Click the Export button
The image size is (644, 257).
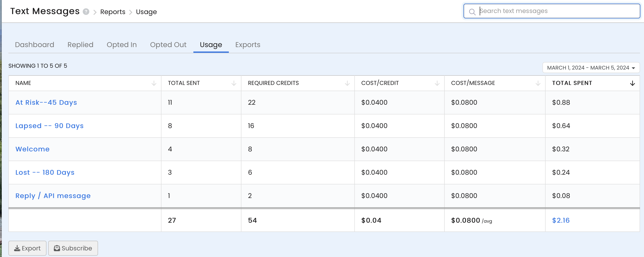click(27, 248)
